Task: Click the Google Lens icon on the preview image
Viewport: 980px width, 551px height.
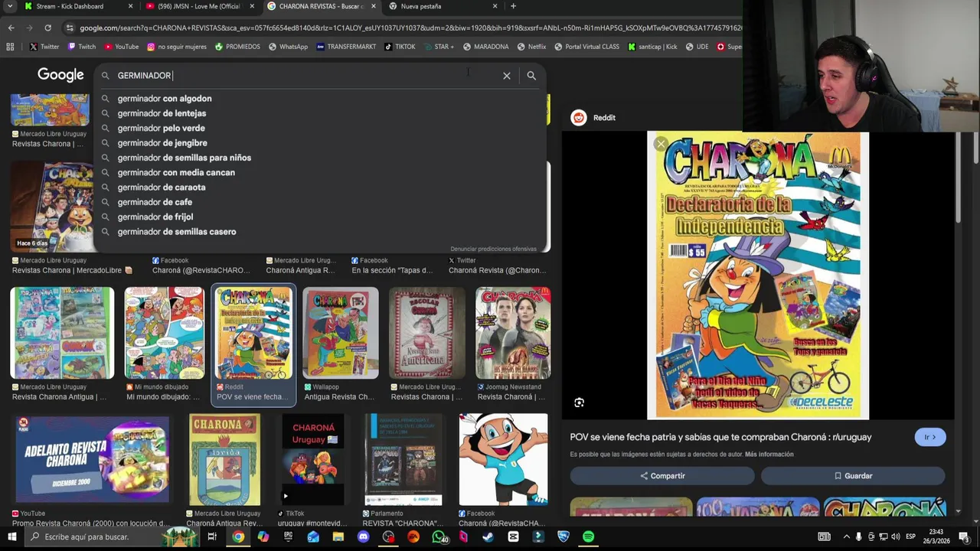Action: 580,403
